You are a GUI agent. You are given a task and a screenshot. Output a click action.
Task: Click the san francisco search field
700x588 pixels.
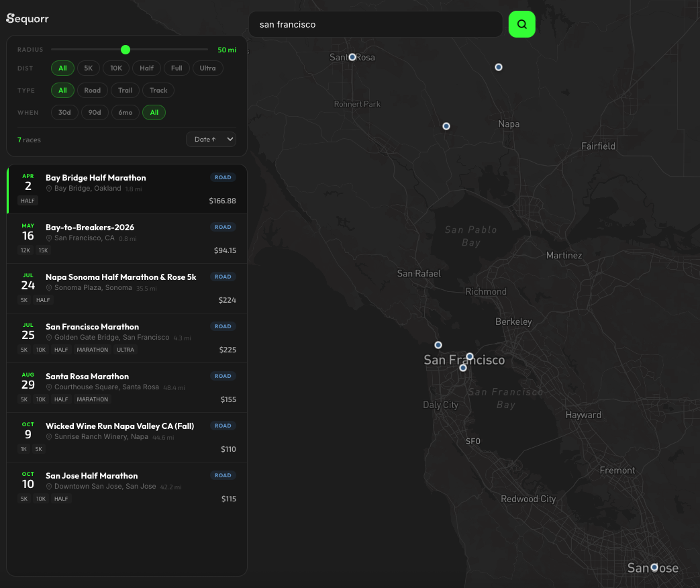[375, 24]
